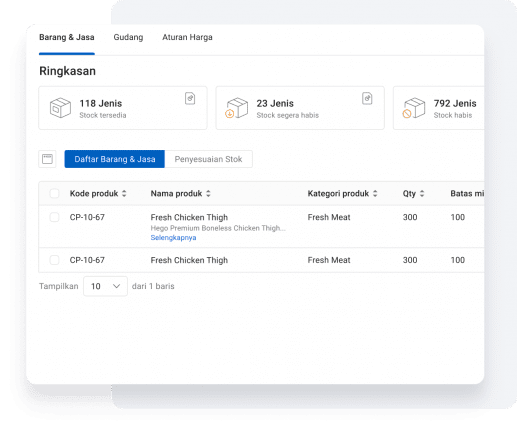
Task: Check the first CP-10-67 row checkbox
Action: [54, 217]
